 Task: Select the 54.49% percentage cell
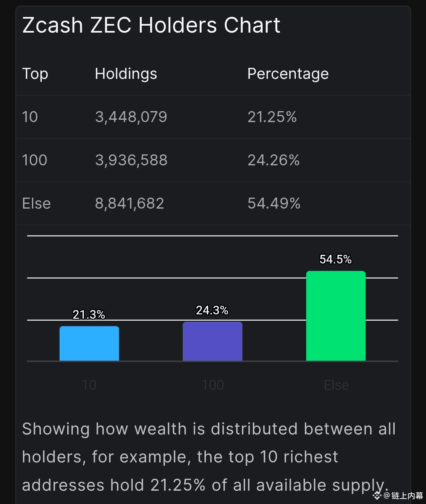(274, 204)
